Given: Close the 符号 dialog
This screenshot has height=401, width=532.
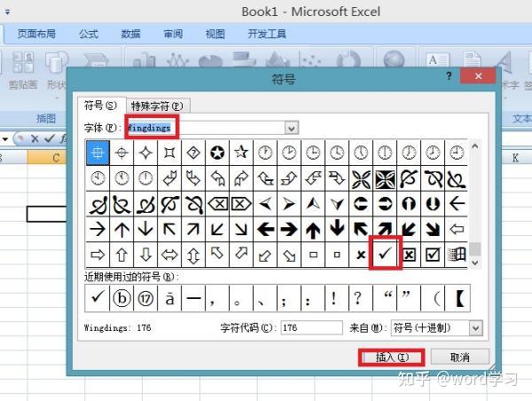Looking at the screenshot, I should pos(479,75).
